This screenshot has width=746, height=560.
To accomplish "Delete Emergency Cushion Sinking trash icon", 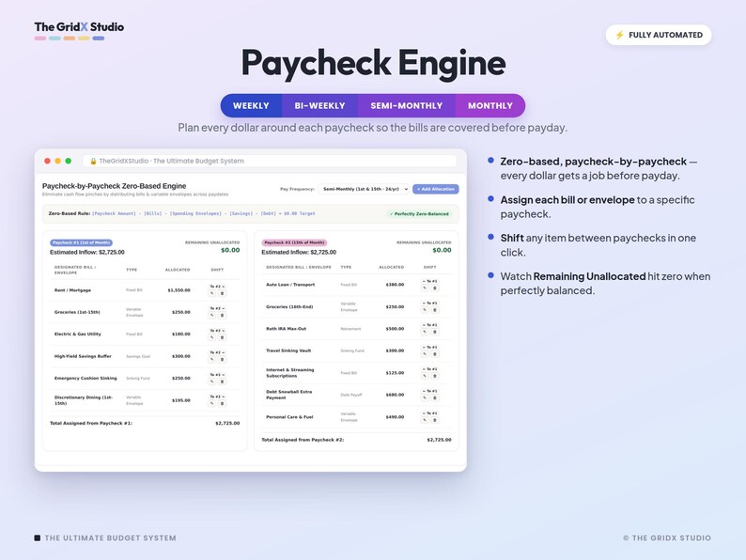I will click(x=222, y=381).
